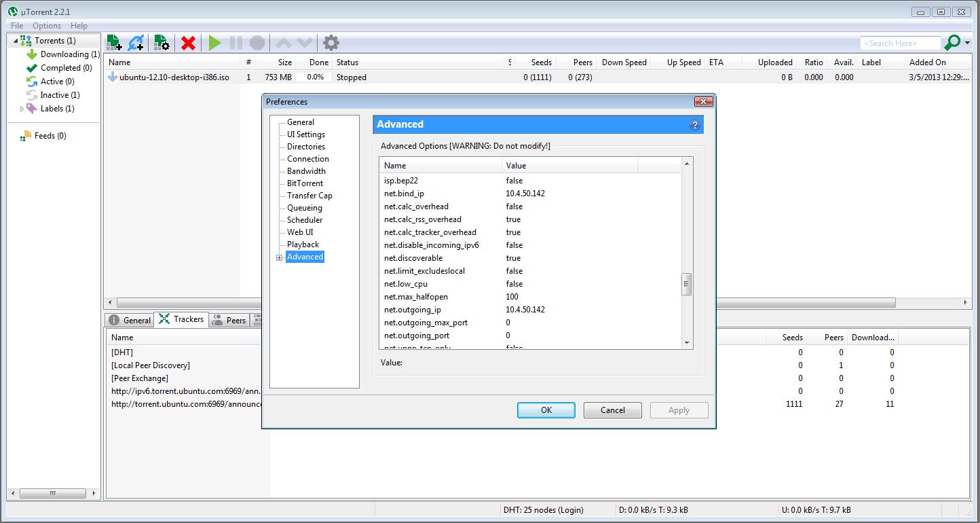Switch to the General info tab
The width and height of the screenshot is (980, 523).
coord(130,320)
